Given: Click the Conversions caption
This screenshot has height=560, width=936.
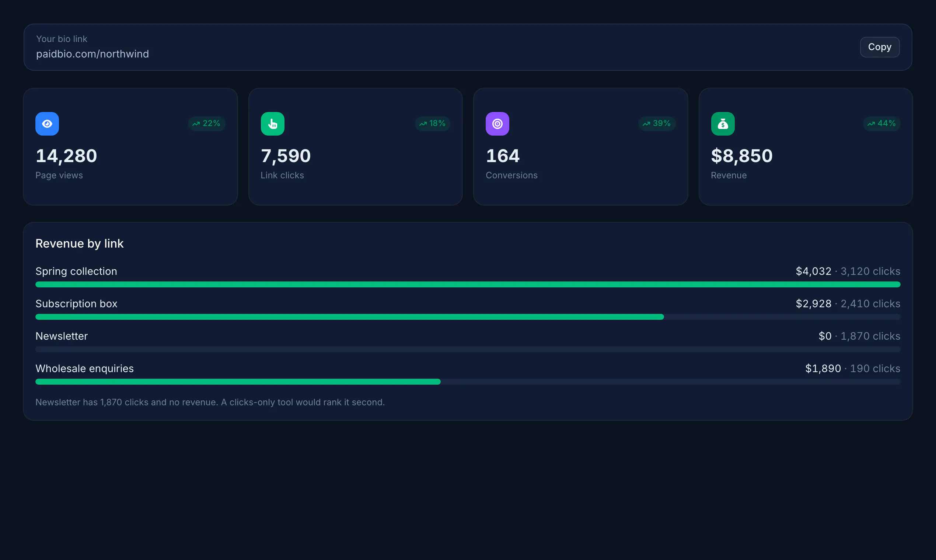Looking at the screenshot, I should coord(511,175).
